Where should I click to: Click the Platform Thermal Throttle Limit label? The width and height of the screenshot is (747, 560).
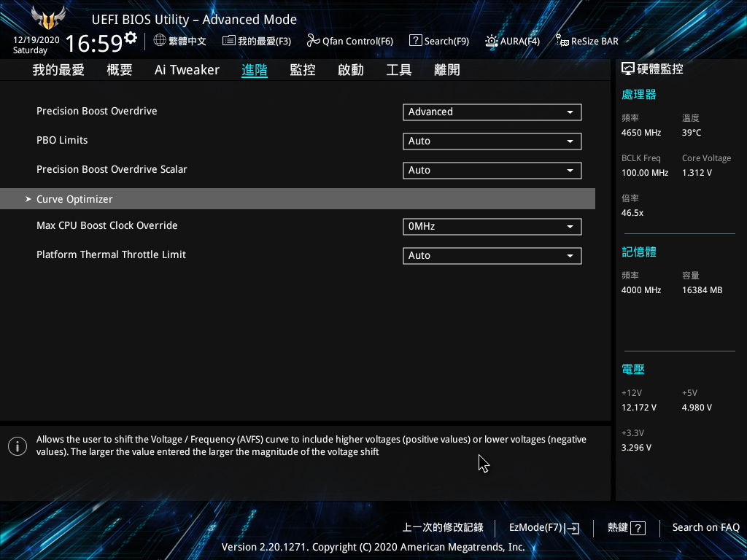111,254
